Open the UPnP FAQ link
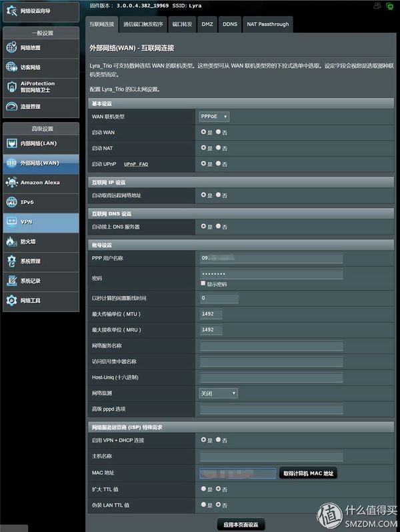 pos(136,164)
